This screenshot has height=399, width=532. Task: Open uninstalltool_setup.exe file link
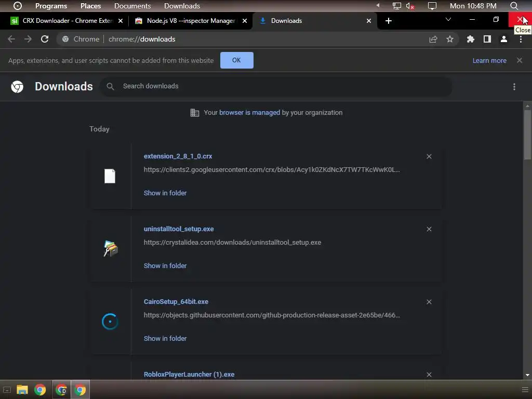click(x=179, y=229)
